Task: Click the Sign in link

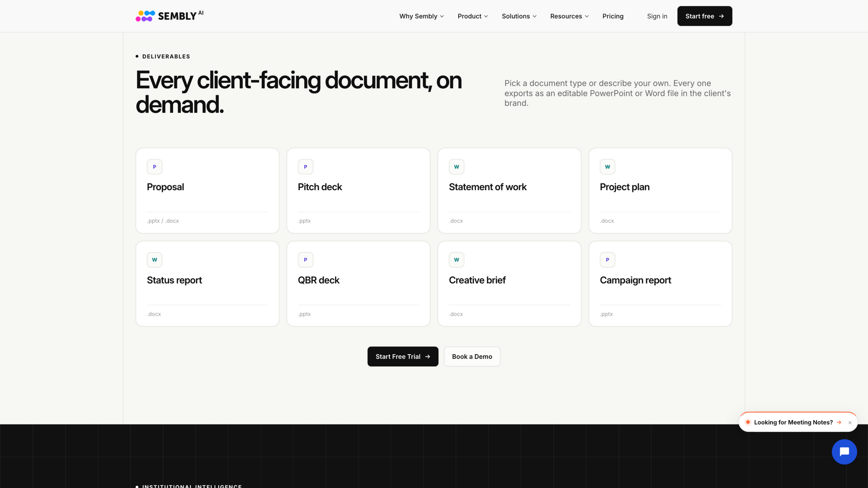Action: [x=657, y=16]
